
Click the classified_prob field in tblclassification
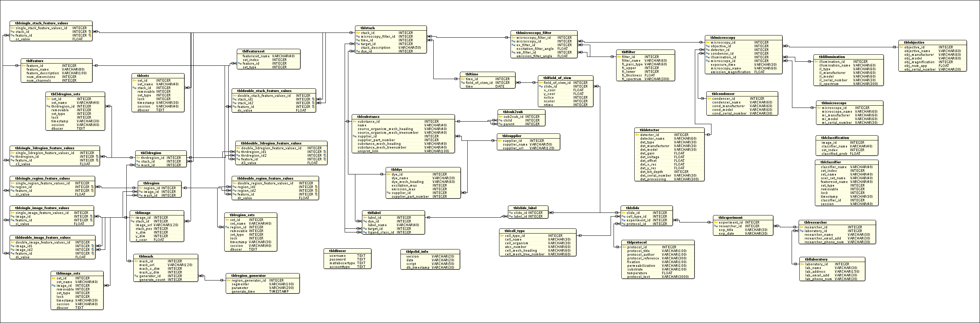pyautogui.click(x=847, y=154)
